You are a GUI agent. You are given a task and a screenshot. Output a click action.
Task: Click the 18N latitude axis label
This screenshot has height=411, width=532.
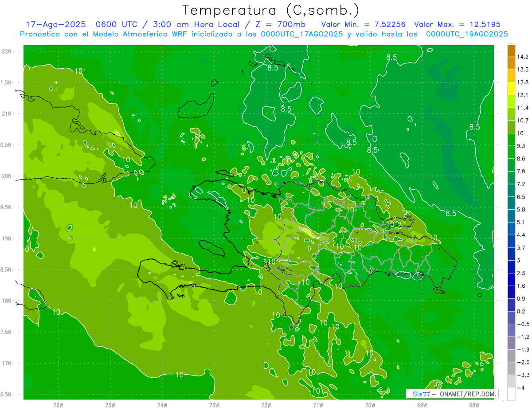pyautogui.click(x=7, y=301)
